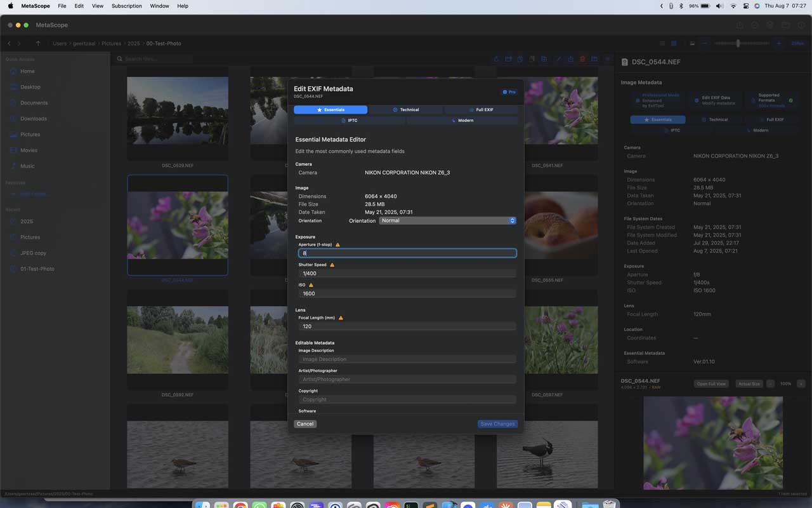This screenshot has width=812, height=508.
Task: Select DSC_0529.NEF thumbnail
Action: coord(178,110)
